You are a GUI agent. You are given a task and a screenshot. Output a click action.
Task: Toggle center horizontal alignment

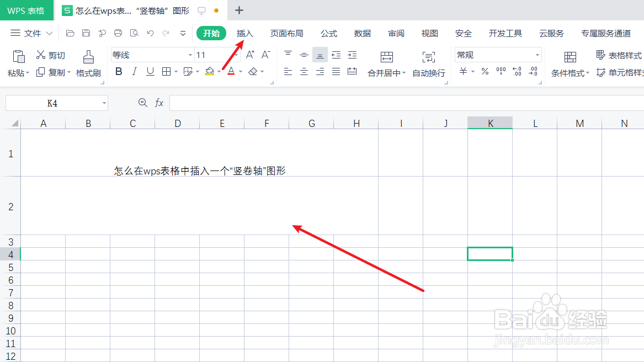pos(304,71)
